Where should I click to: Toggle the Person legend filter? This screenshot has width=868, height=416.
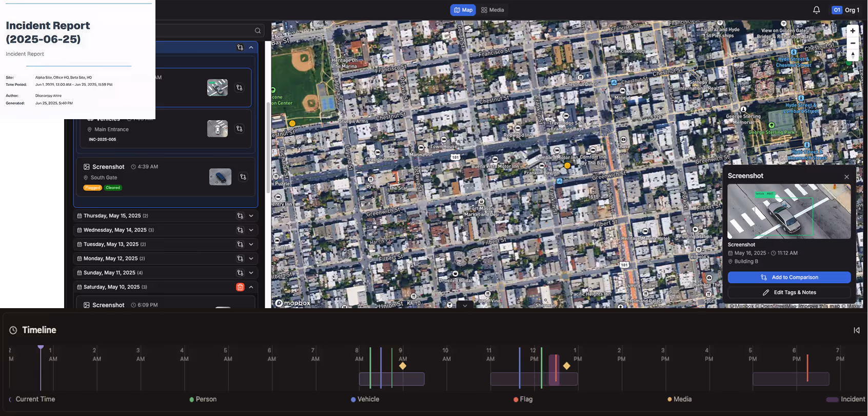(x=203, y=399)
